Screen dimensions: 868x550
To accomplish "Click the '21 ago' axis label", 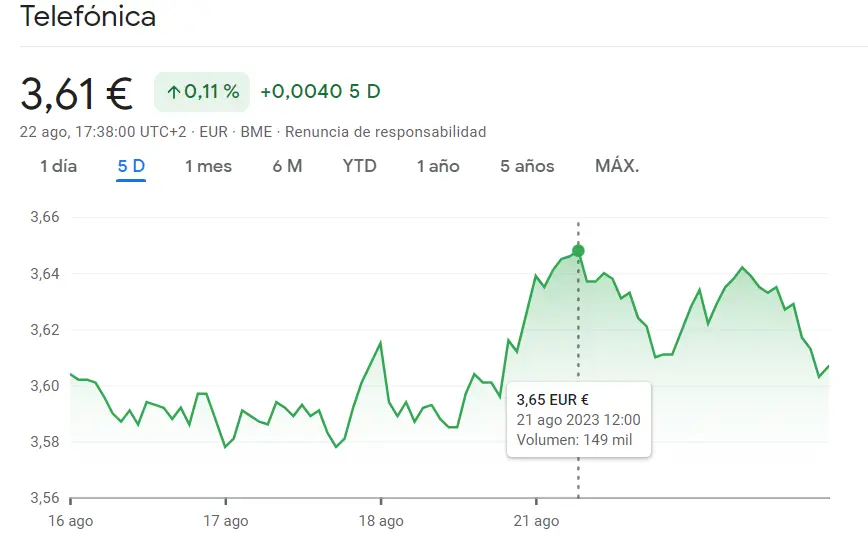I will (x=536, y=521).
